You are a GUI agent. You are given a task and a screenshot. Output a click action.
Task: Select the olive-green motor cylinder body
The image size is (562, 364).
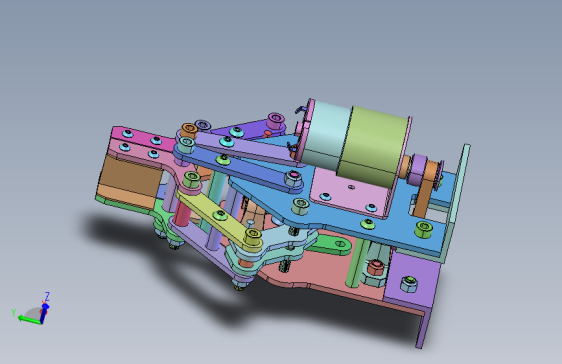373,147
